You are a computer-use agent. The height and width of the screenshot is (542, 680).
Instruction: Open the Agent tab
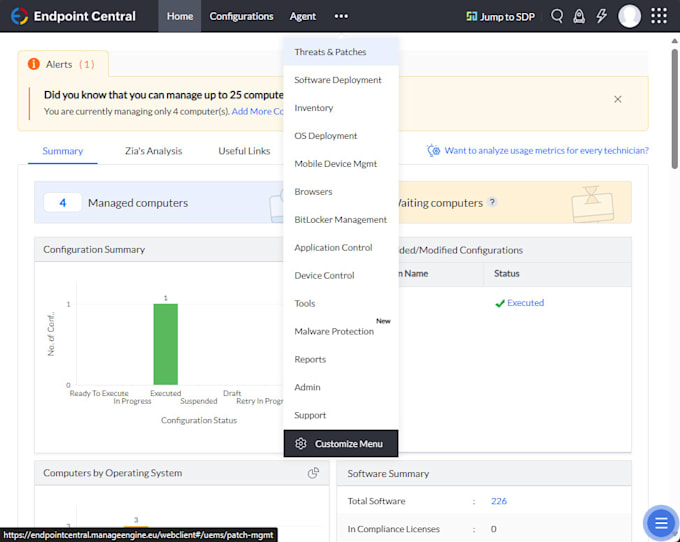(x=303, y=16)
